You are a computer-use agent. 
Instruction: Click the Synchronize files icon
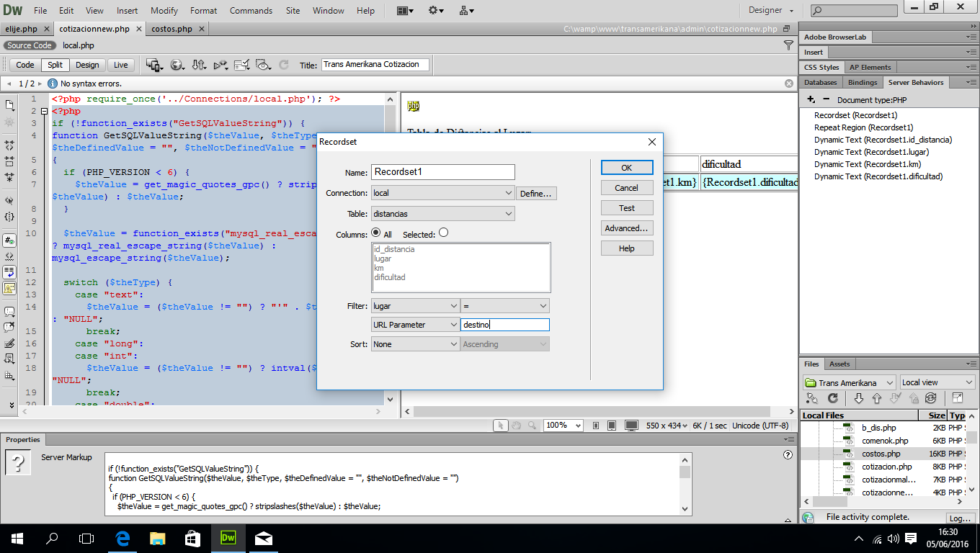930,398
